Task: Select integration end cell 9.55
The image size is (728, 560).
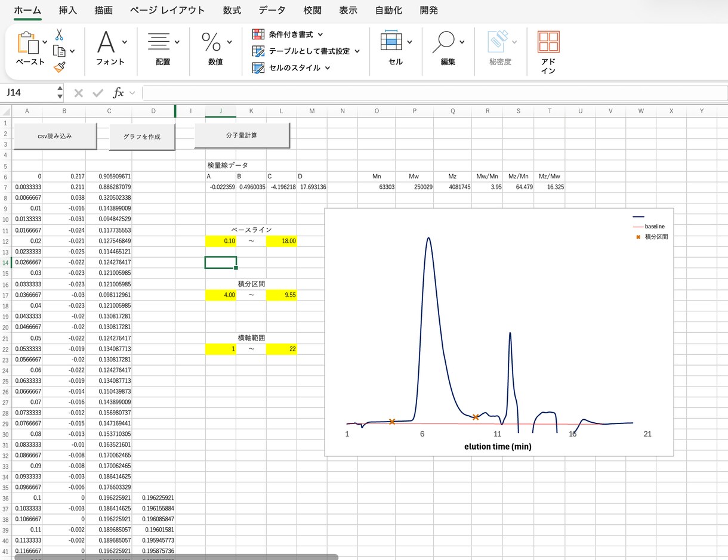Action: point(282,295)
